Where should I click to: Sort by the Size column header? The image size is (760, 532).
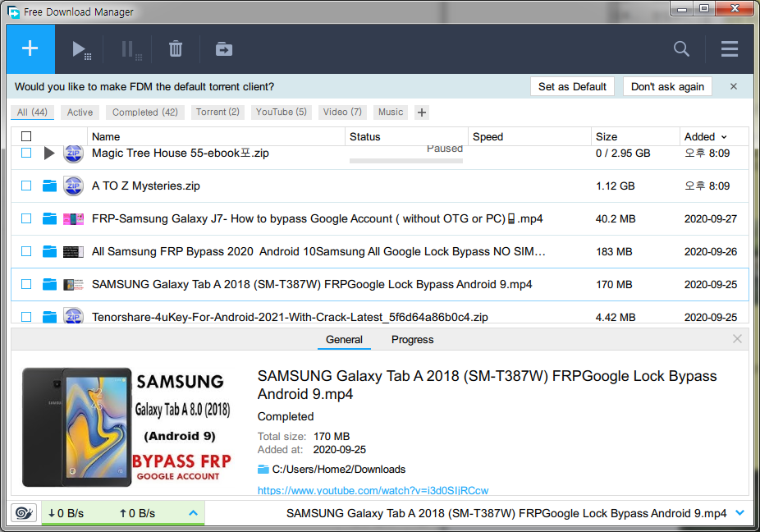point(635,137)
